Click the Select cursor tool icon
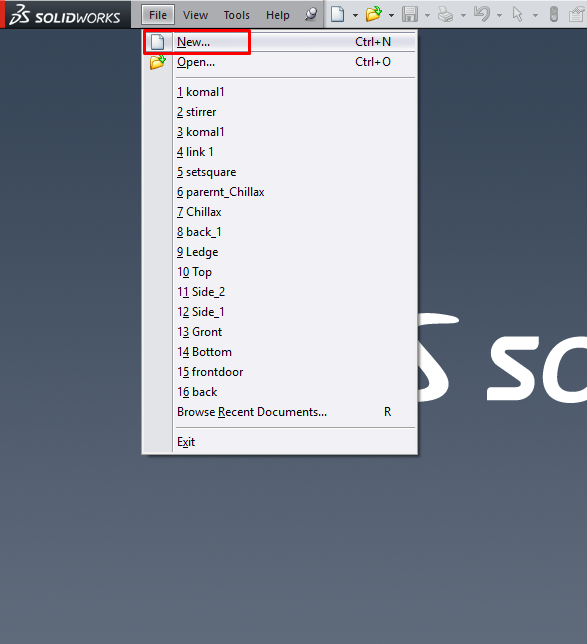 coord(518,14)
